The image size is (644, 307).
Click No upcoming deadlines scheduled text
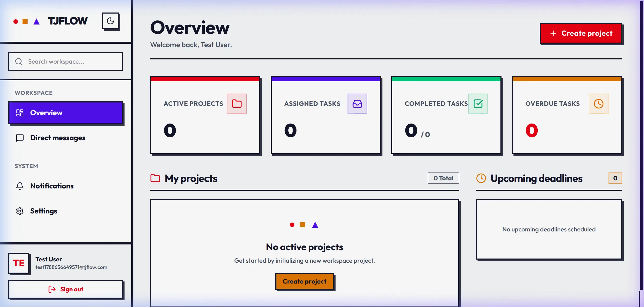pyautogui.click(x=549, y=229)
